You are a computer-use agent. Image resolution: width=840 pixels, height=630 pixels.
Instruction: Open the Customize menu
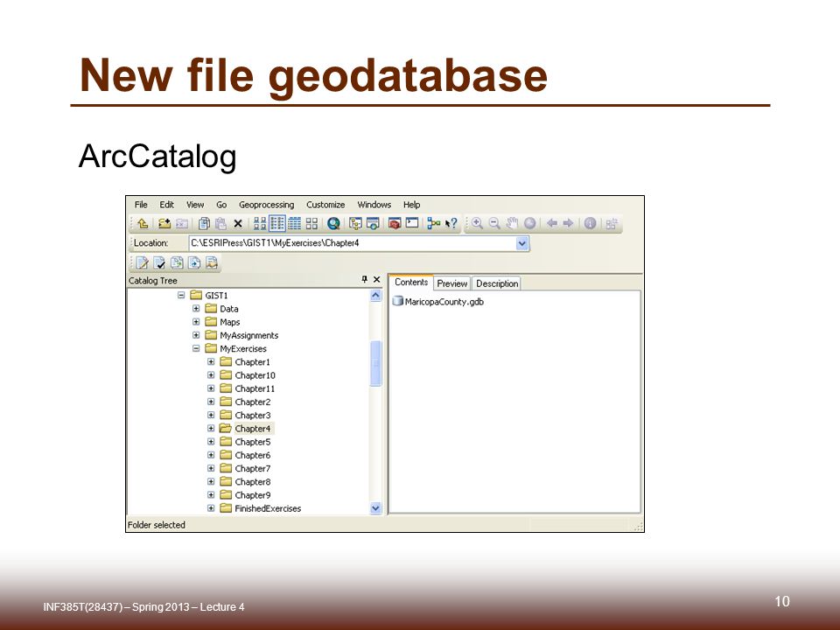tap(325, 205)
